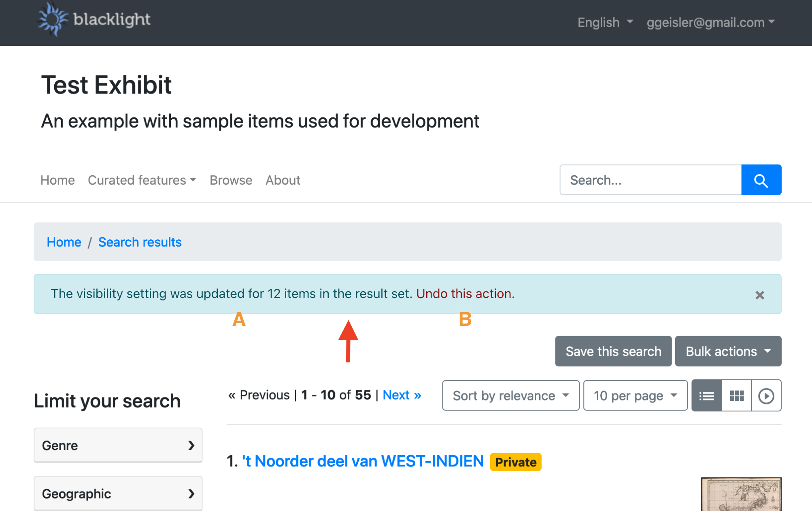
Task: Start the slideshow view
Action: 766,396
